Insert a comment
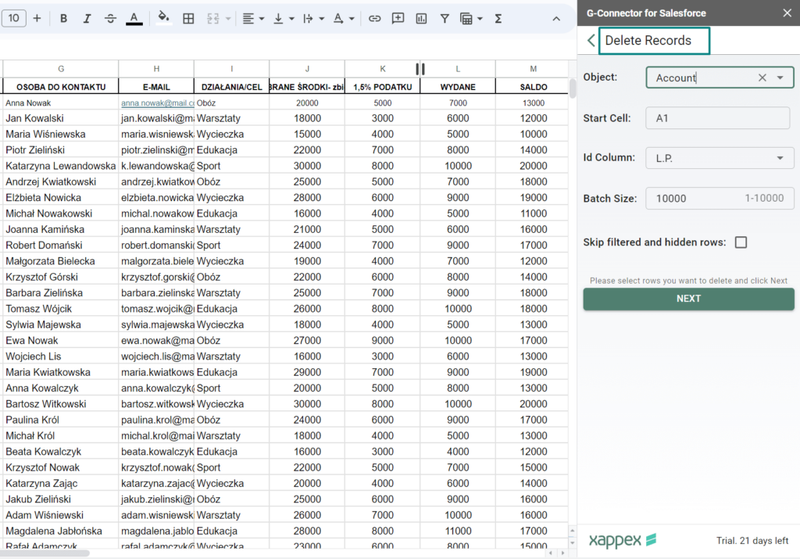Viewport: 800px width, 559px height. pyautogui.click(x=397, y=18)
